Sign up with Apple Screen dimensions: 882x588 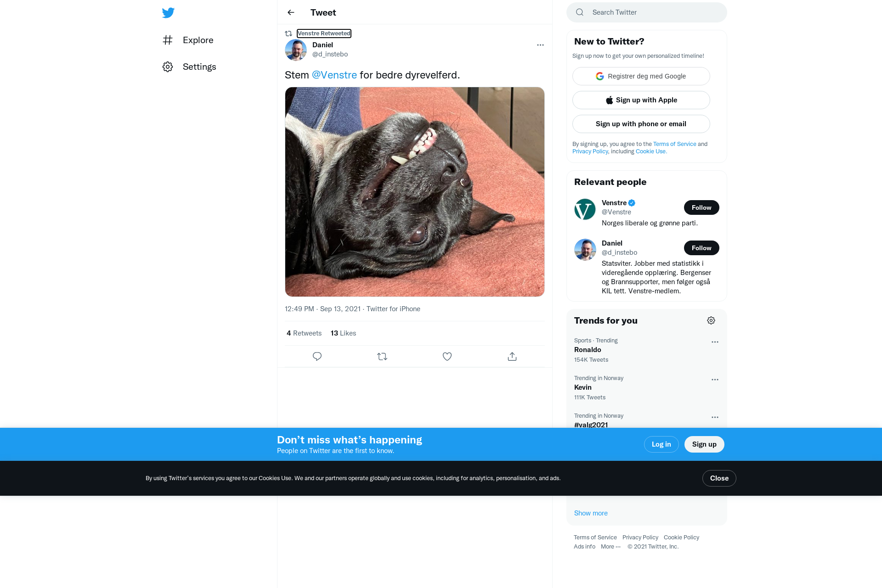coord(641,100)
